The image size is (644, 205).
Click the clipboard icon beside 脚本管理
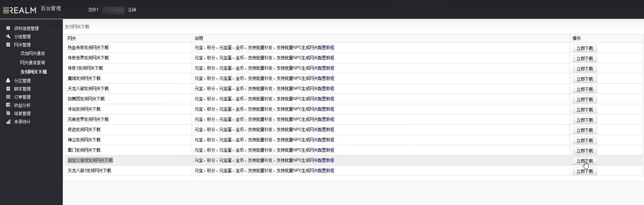pyautogui.click(x=8, y=88)
